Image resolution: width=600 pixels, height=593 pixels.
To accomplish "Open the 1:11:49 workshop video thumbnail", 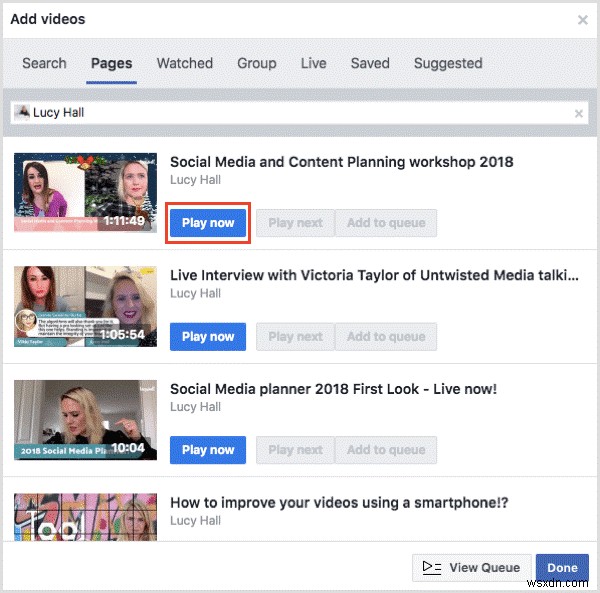I will click(85, 192).
